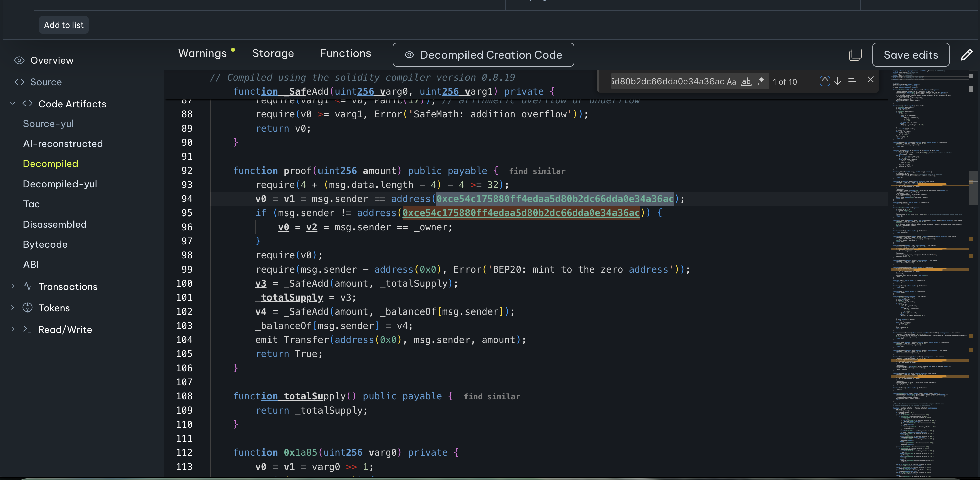Viewport: 980px width, 480px height.
Task: Select Source-yul artifact
Action: point(48,124)
